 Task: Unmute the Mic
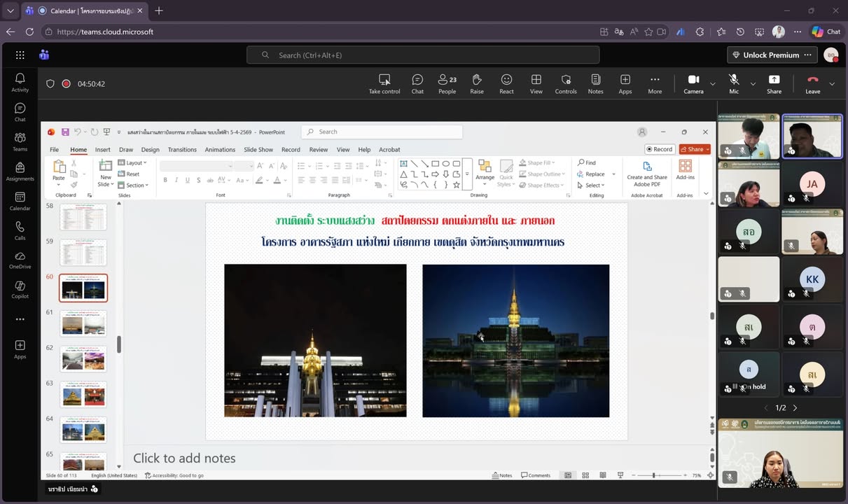[x=734, y=83]
